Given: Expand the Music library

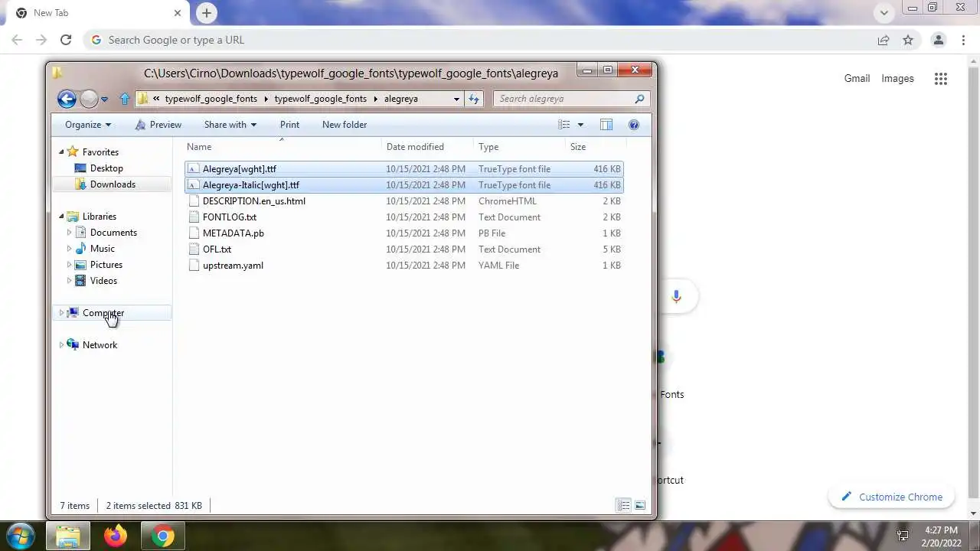Looking at the screenshot, I should (69, 249).
